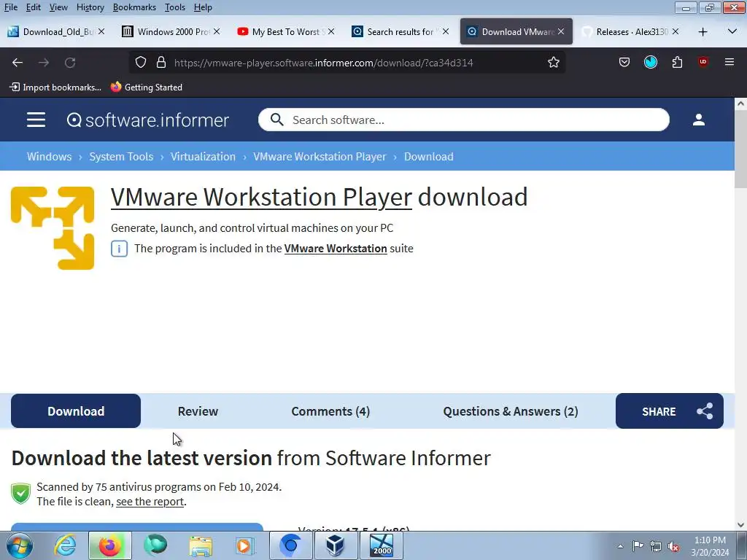This screenshot has width=747, height=560.
Task: Select the Review page tab
Action: pos(198,411)
